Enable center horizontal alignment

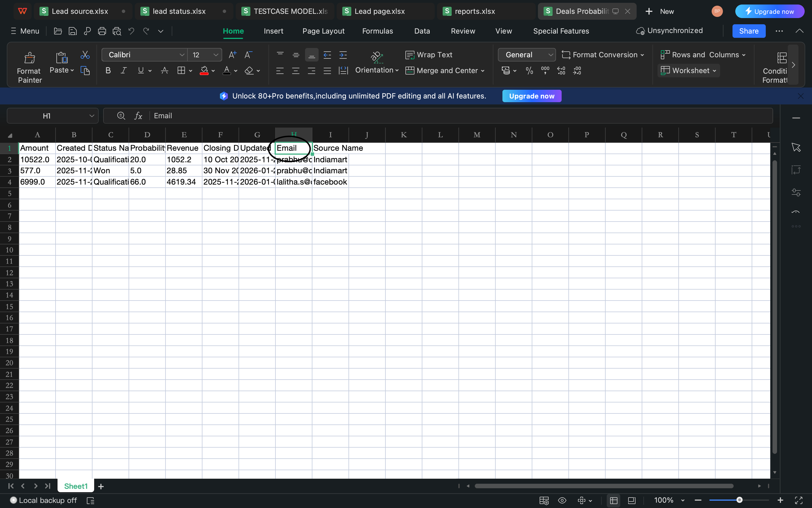295,71
